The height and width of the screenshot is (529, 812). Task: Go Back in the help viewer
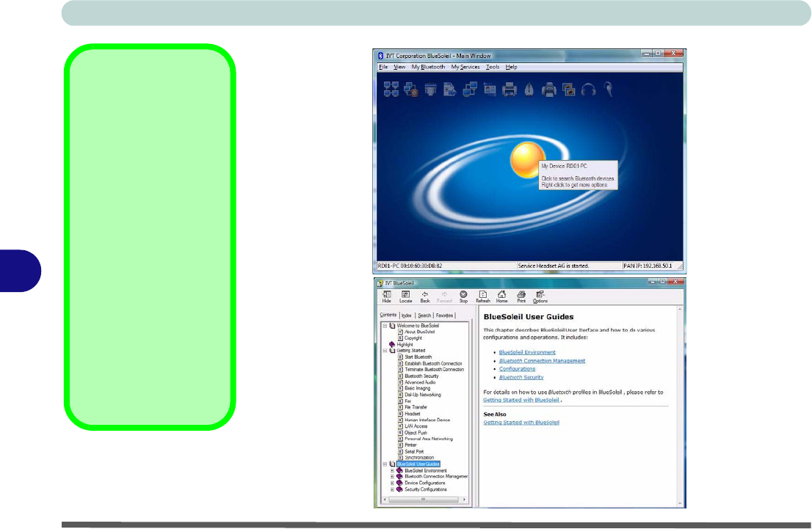click(424, 296)
